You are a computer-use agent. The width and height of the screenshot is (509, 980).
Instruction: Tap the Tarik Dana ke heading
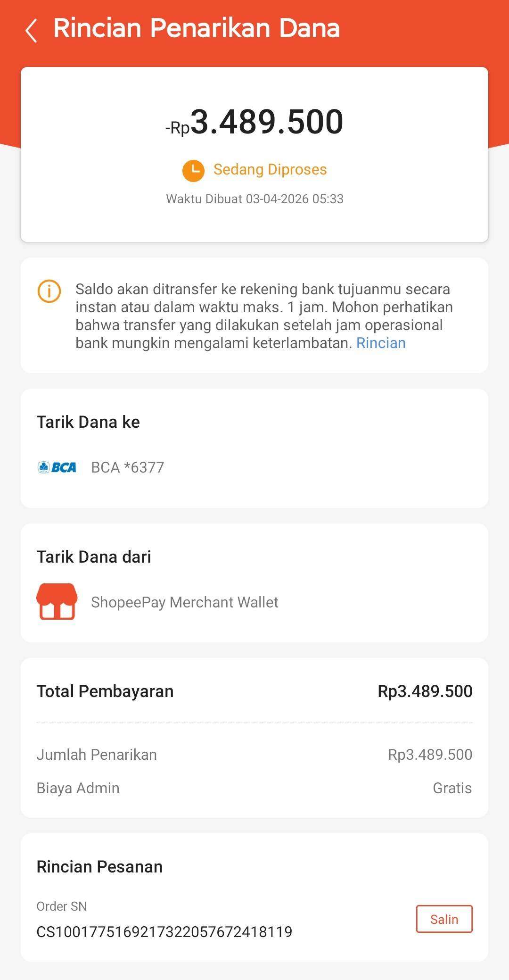point(88,422)
